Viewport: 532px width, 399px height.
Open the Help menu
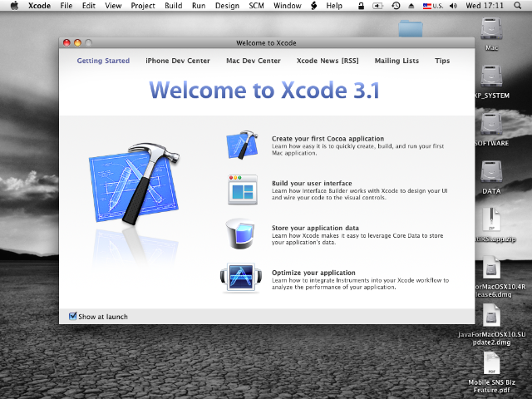pyautogui.click(x=334, y=6)
